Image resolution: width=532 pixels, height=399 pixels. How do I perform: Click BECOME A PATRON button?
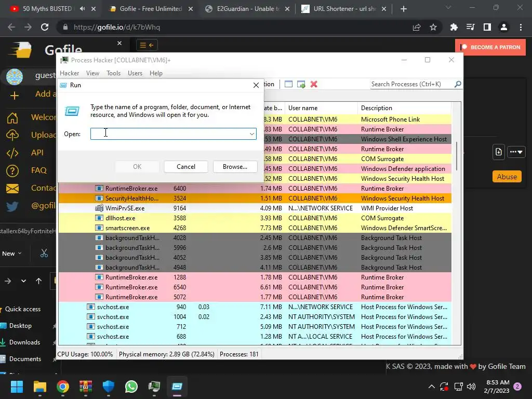(490, 47)
